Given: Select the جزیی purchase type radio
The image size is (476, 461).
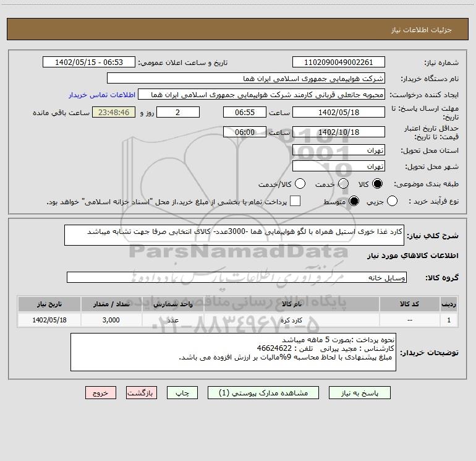Looking at the screenshot, I should click(392, 201).
